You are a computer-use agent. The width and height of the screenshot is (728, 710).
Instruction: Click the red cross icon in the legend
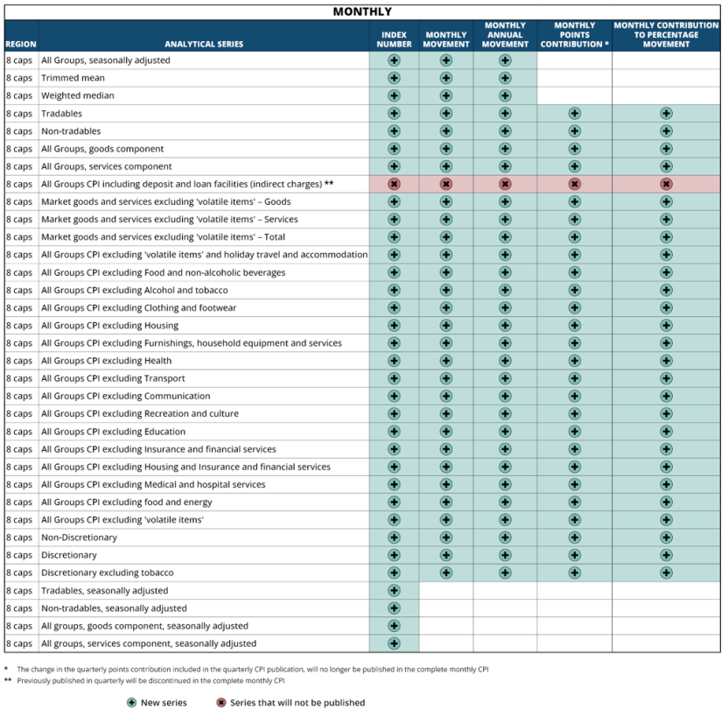[221, 702]
